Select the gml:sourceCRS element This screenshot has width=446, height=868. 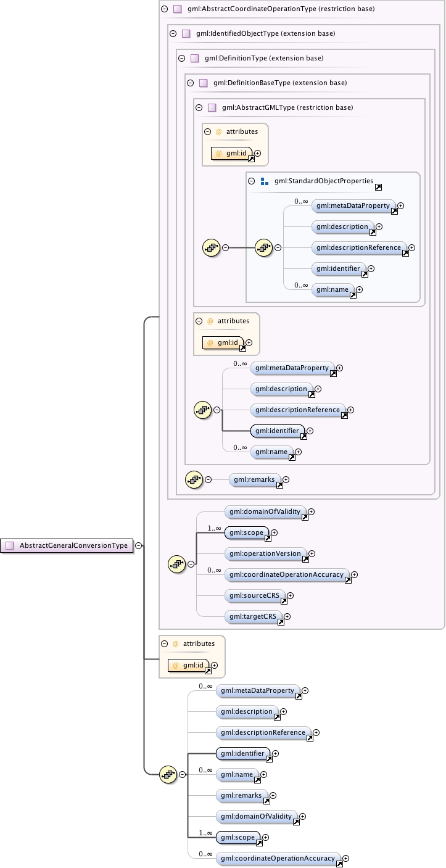pyautogui.click(x=256, y=596)
